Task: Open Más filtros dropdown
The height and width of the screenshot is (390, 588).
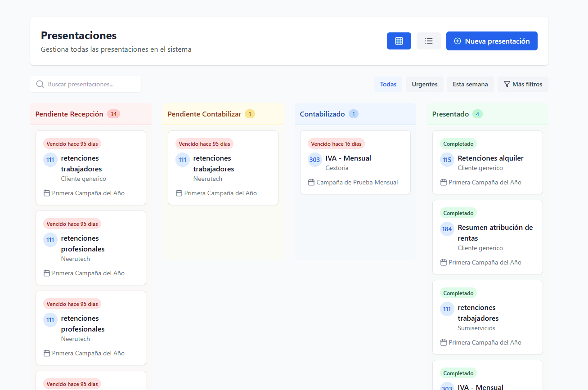Action: (522, 84)
